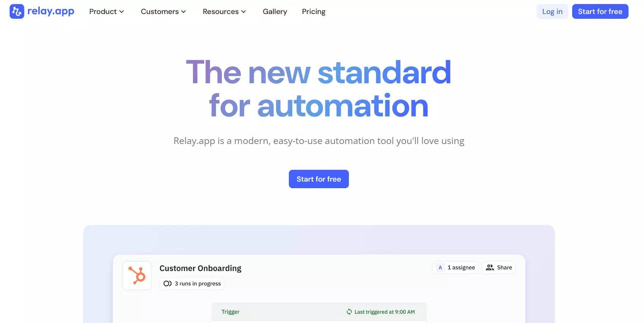Expand the Resources menu
The width and height of the screenshot is (644, 323).
224,11
